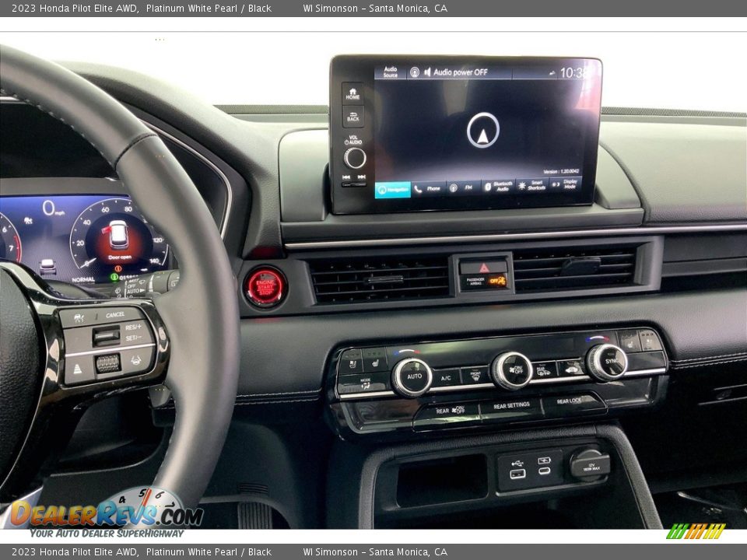This screenshot has height=560, width=747.
Task: Tap the HOME button beside the touchscreen
Action: (352, 93)
